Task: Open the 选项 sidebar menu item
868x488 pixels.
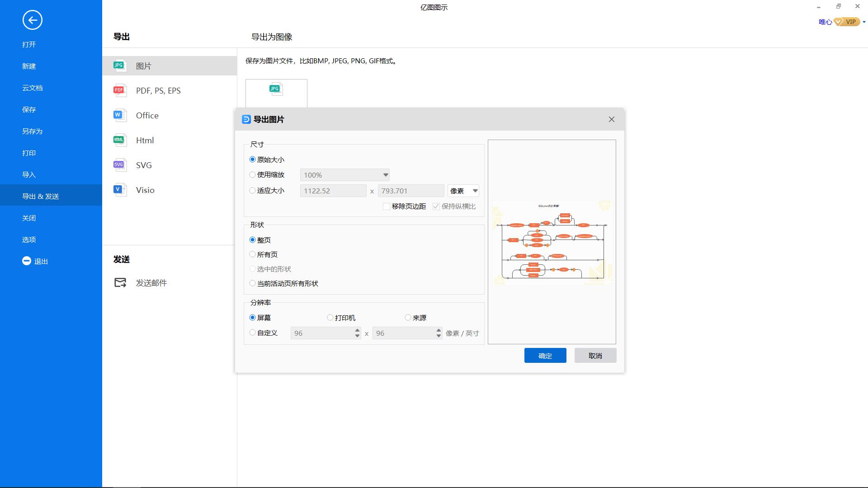Action: 28,239
